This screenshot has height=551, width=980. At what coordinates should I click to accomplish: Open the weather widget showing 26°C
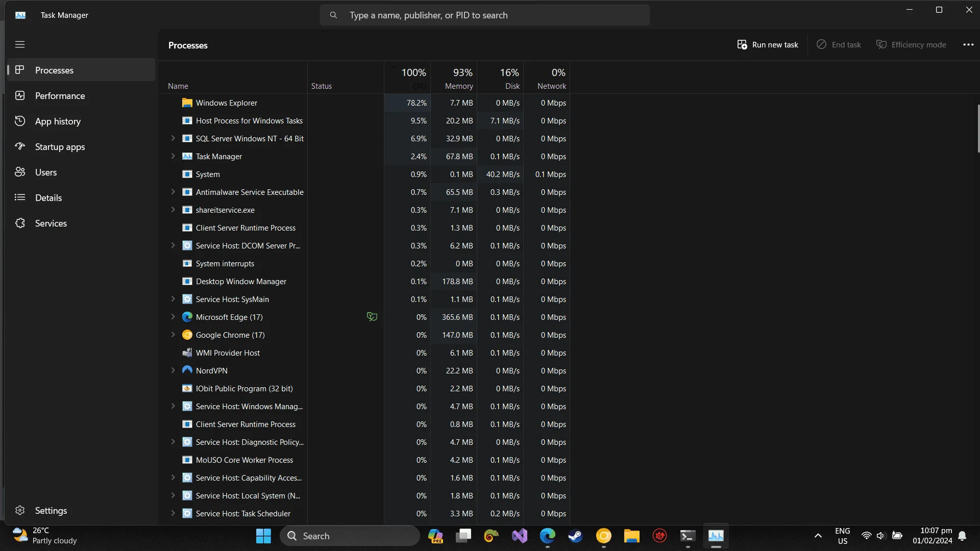[x=45, y=536]
